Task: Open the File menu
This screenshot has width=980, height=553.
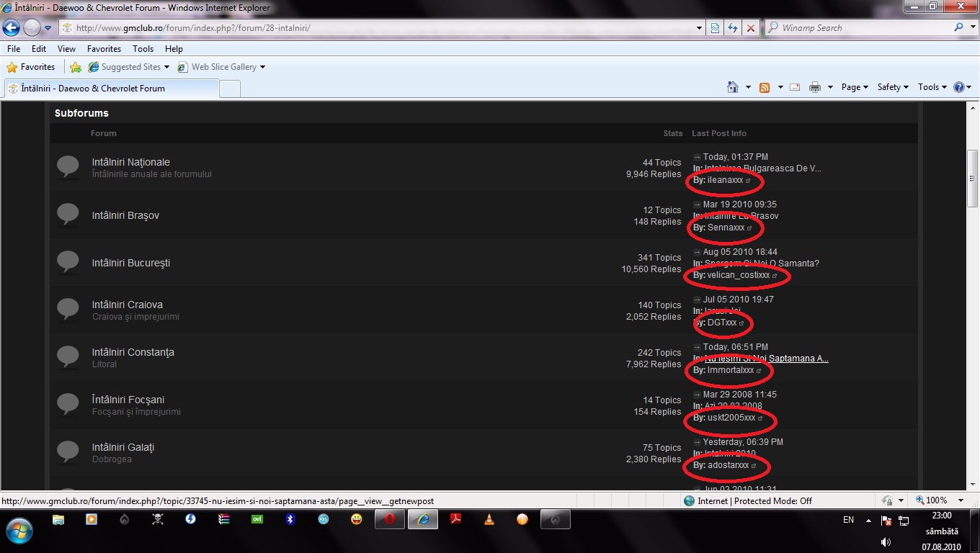Action: coord(14,49)
